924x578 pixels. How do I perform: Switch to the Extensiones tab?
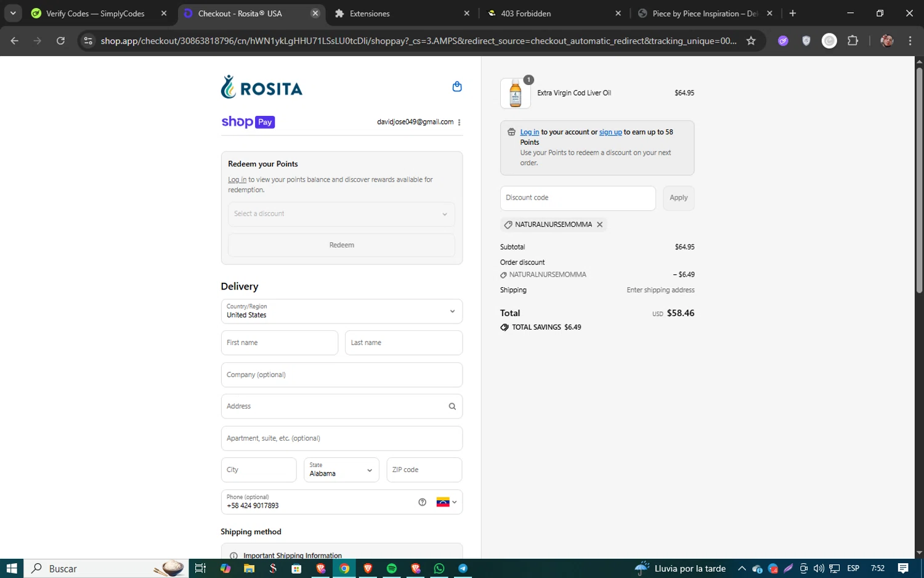(x=403, y=13)
